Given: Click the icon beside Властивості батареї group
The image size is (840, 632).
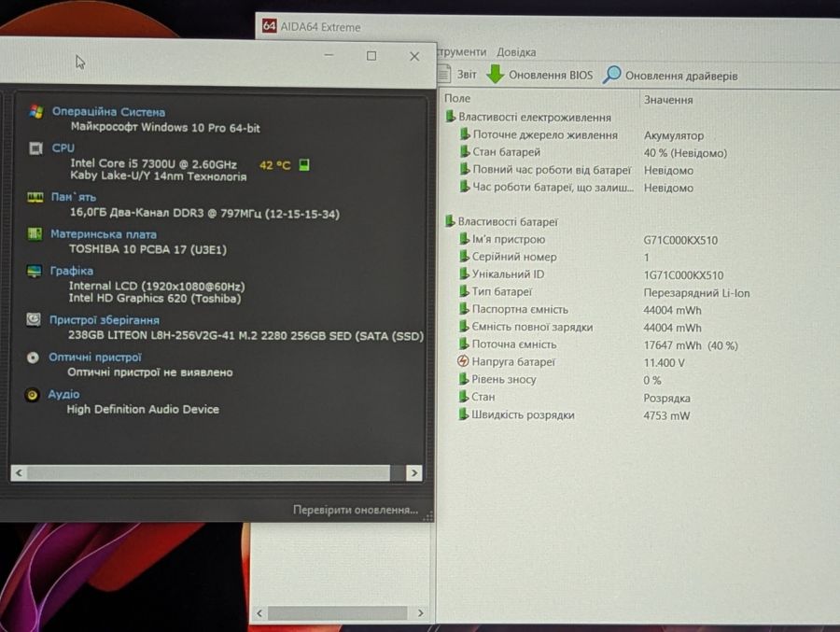Looking at the screenshot, I should [x=450, y=221].
